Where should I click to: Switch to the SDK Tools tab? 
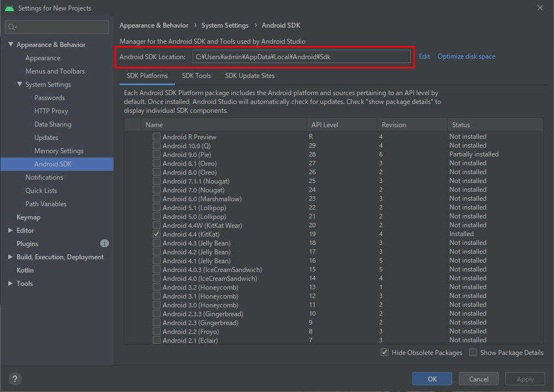coord(196,76)
